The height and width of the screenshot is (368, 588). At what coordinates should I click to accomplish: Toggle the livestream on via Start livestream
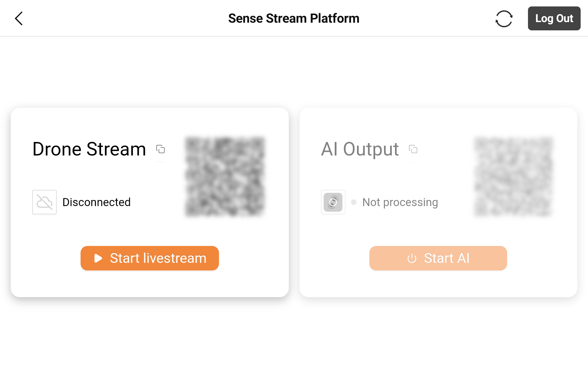click(x=149, y=258)
